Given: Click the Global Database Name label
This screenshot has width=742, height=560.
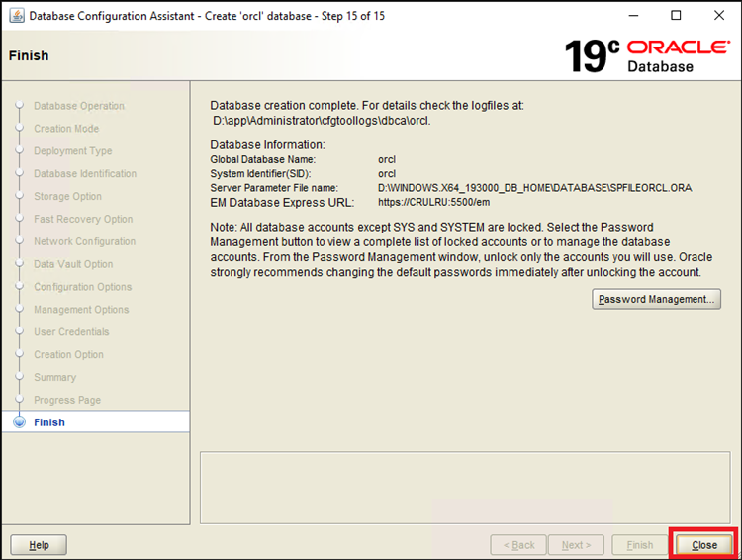Looking at the screenshot, I should tap(262, 159).
